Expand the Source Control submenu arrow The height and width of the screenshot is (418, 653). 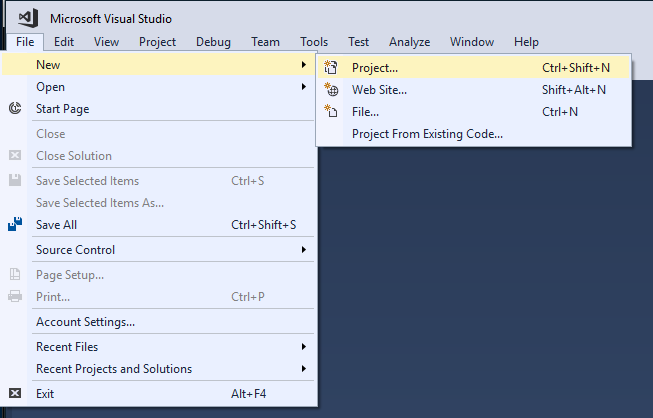pyautogui.click(x=304, y=250)
